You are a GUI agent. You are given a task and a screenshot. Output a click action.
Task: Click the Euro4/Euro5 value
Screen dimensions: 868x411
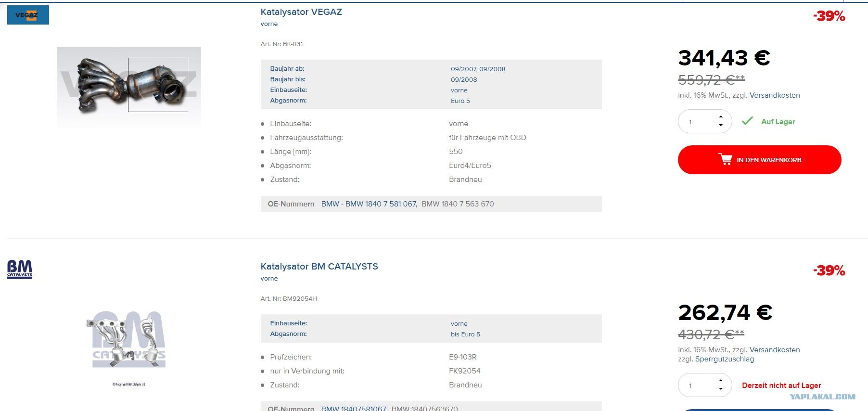(470, 166)
